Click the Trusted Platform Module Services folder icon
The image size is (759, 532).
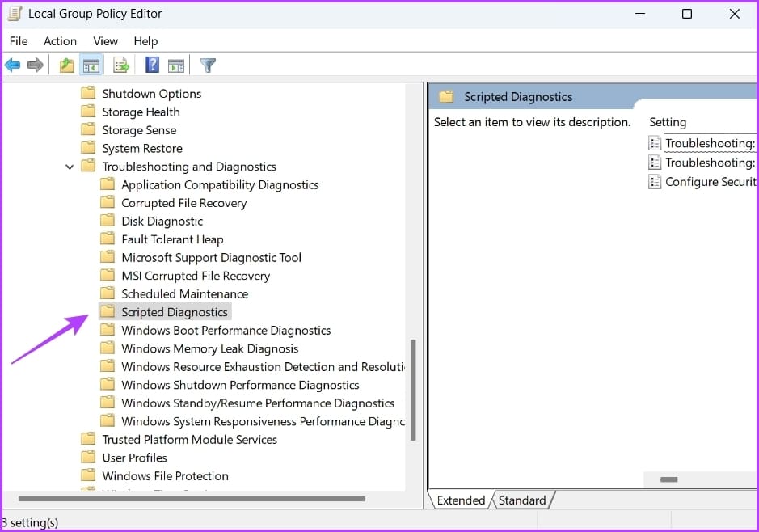[88, 439]
